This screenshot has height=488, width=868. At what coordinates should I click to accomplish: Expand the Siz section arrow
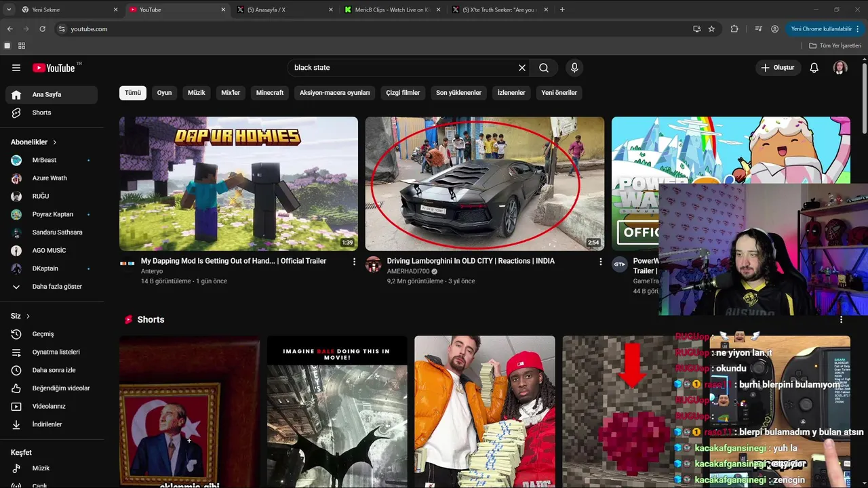(x=28, y=317)
